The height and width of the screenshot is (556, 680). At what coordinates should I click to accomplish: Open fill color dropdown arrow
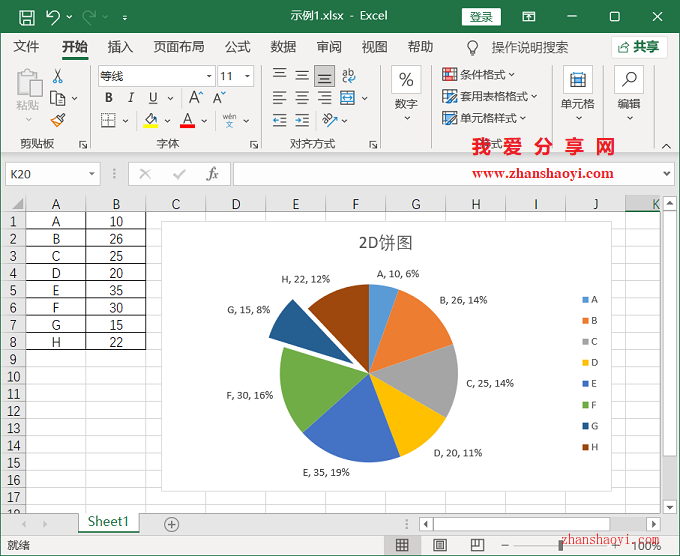(167, 121)
